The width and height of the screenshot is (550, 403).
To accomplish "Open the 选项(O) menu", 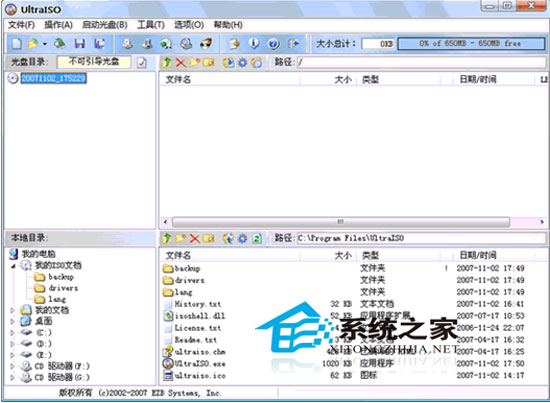I will (x=189, y=25).
